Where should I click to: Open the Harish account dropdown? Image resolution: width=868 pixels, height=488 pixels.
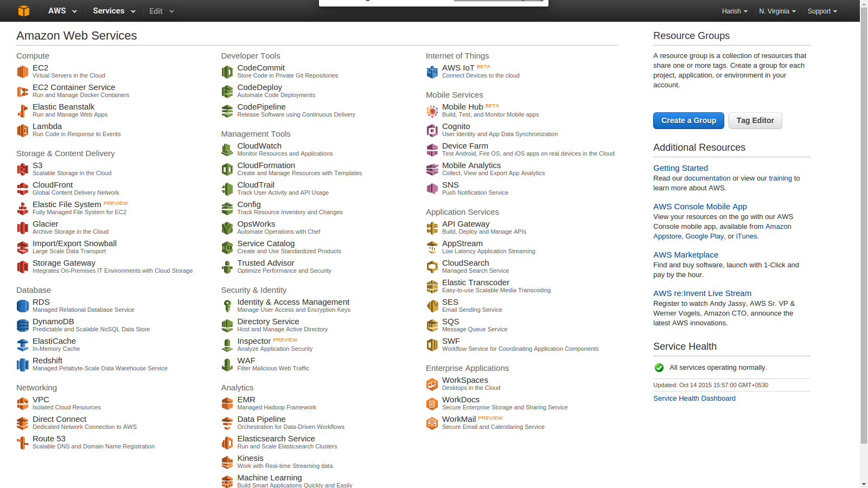735,11
